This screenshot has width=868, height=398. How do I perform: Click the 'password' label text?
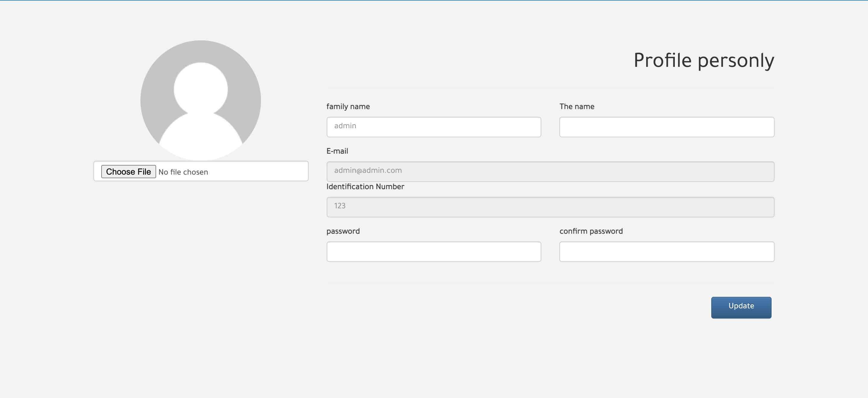point(343,231)
